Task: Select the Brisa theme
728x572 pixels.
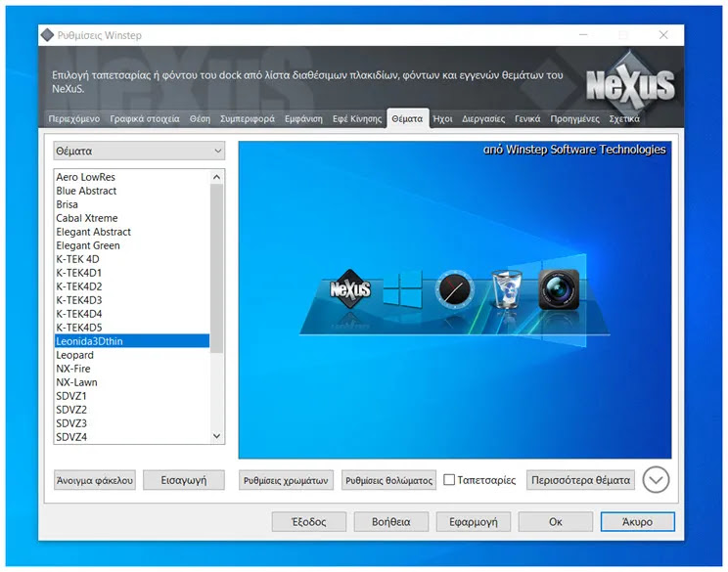Action: pyautogui.click(x=132, y=204)
